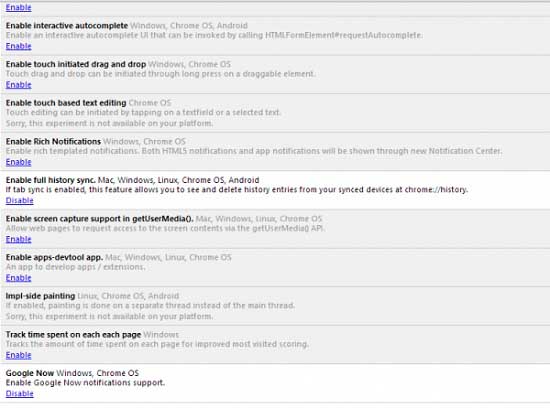The image size is (550, 408).
Task: Enable touch initiated drag and drop
Action: point(19,85)
